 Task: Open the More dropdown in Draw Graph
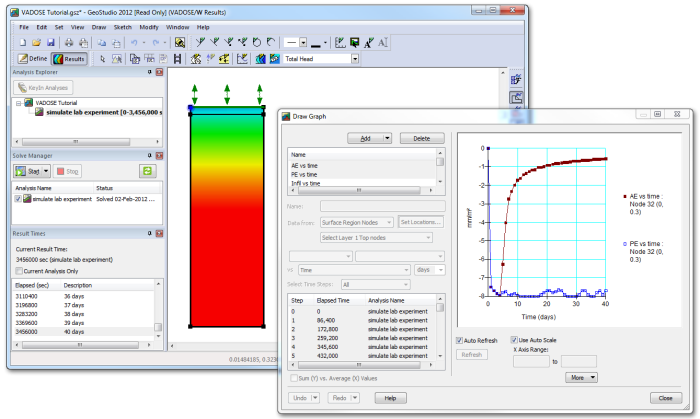(x=580, y=377)
